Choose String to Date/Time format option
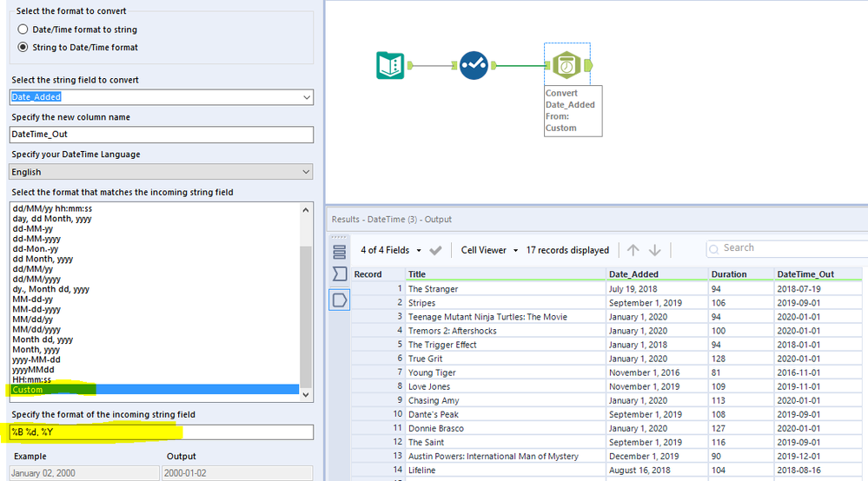Image resolution: width=868 pixels, height=481 pixels. [23, 47]
